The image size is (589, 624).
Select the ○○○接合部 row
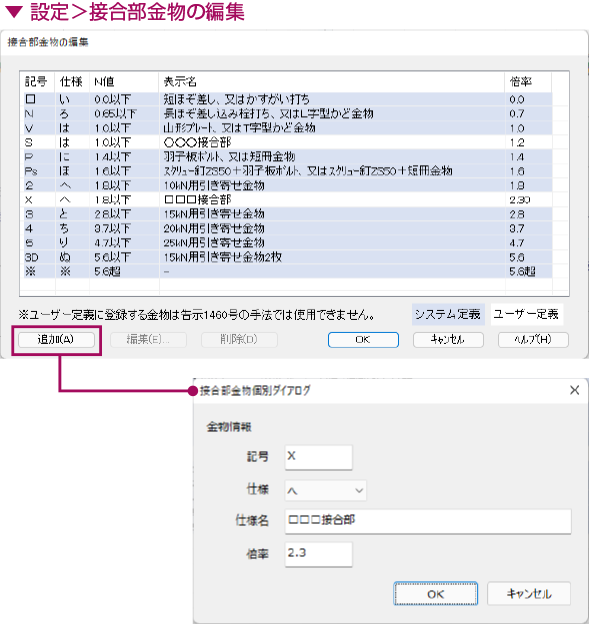[288, 142]
